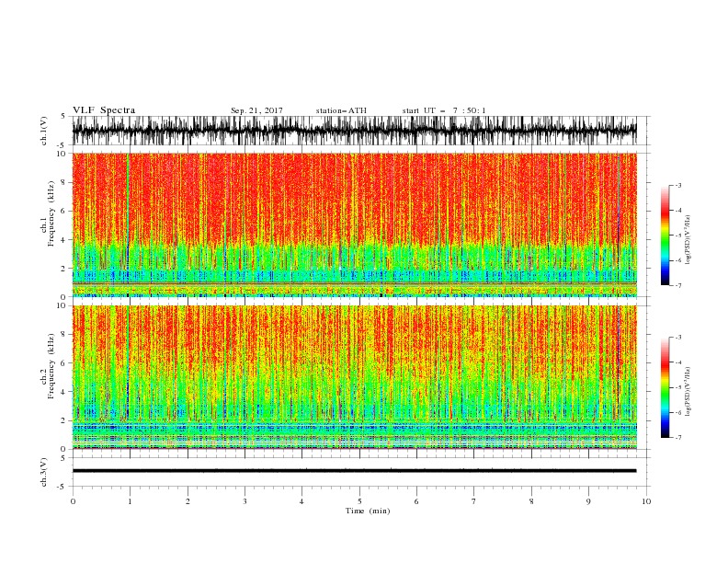Click the ch.2 "log(PSD)(V²/Hz)" color bar label
The width and height of the screenshot is (728, 563).
pyautogui.click(x=688, y=392)
